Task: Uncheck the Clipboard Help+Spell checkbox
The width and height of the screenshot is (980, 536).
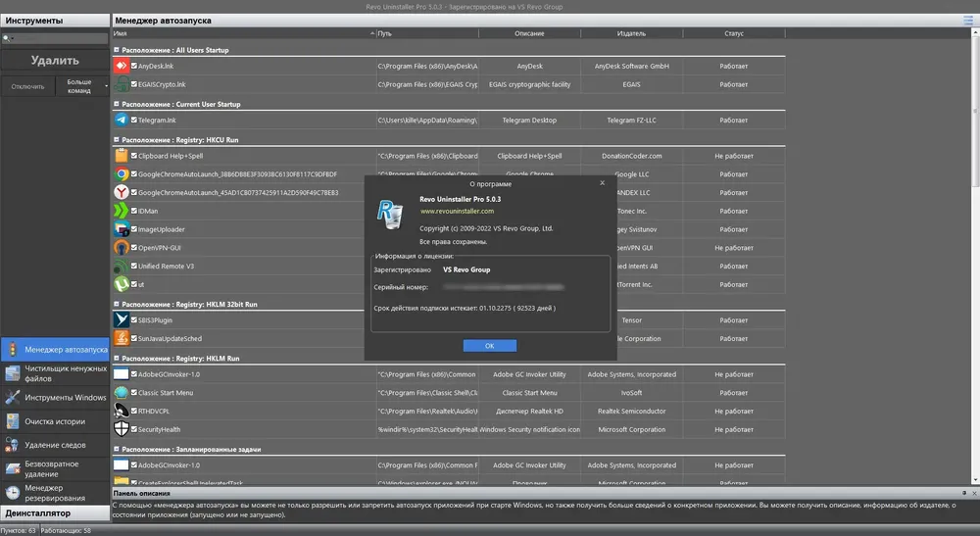Action: (x=133, y=156)
